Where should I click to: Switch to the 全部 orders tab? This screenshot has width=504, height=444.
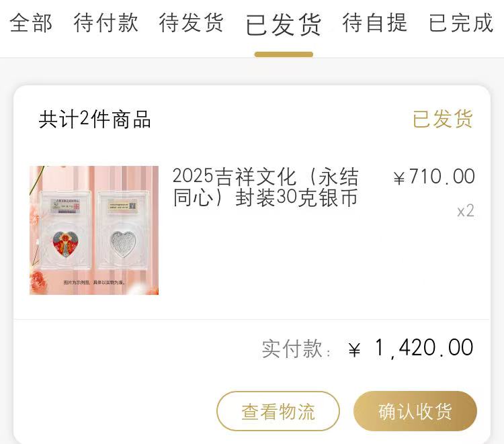click(31, 23)
